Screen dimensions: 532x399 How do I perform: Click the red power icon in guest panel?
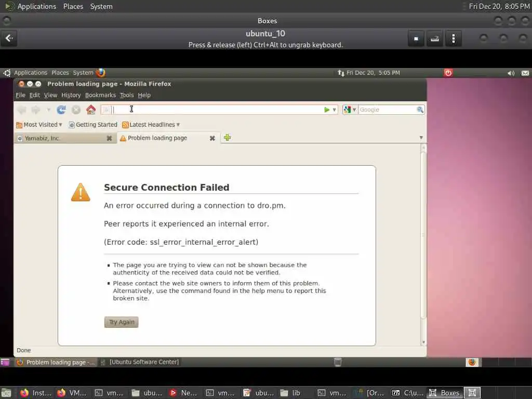[x=448, y=73]
